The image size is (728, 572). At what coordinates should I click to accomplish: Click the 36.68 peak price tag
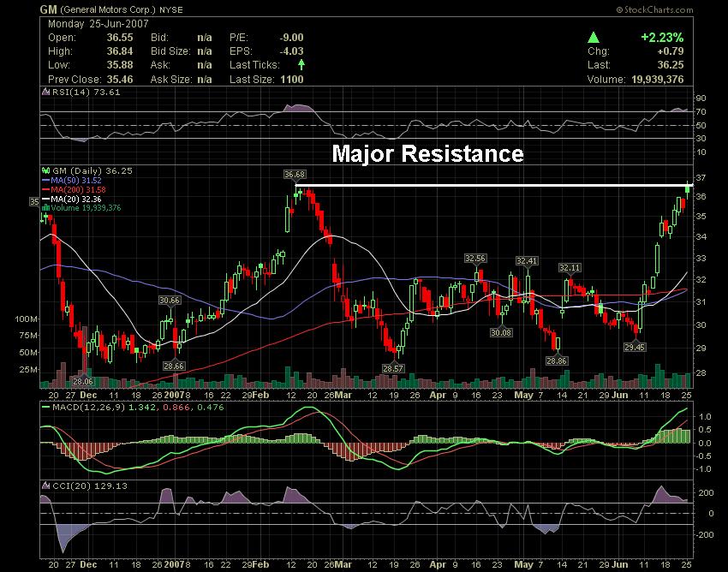[x=295, y=175]
